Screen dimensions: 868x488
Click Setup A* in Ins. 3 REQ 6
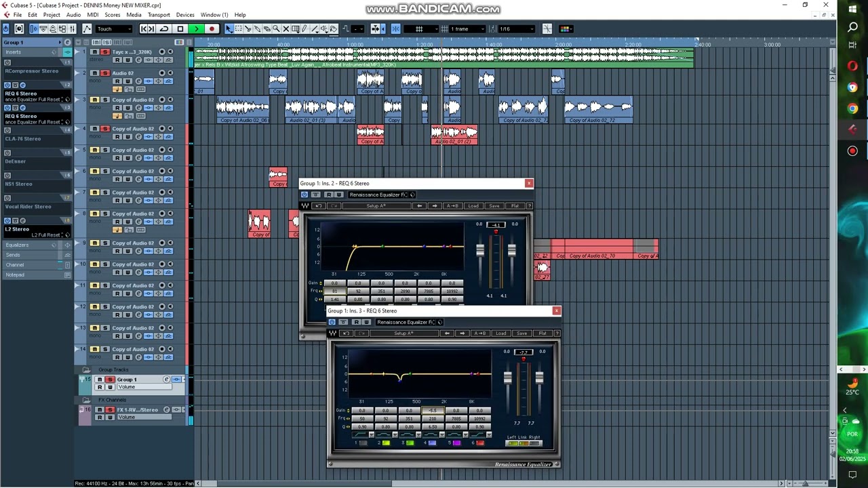(x=403, y=333)
